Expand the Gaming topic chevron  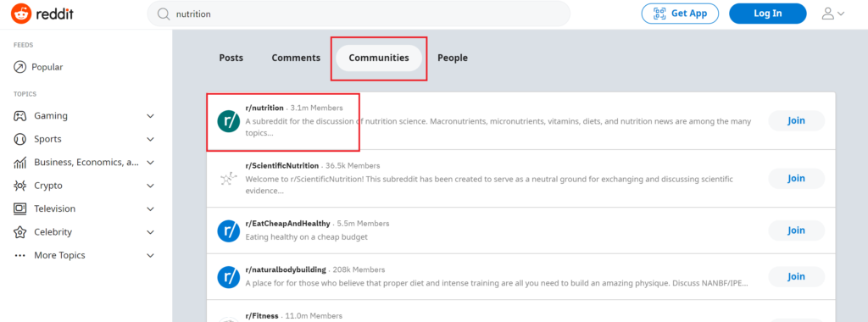click(x=150, y=115)
